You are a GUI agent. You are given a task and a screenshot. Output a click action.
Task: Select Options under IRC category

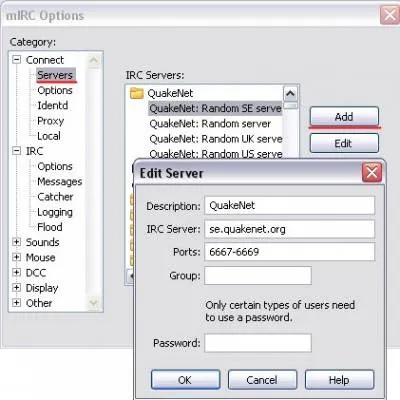tap(55, 166)
